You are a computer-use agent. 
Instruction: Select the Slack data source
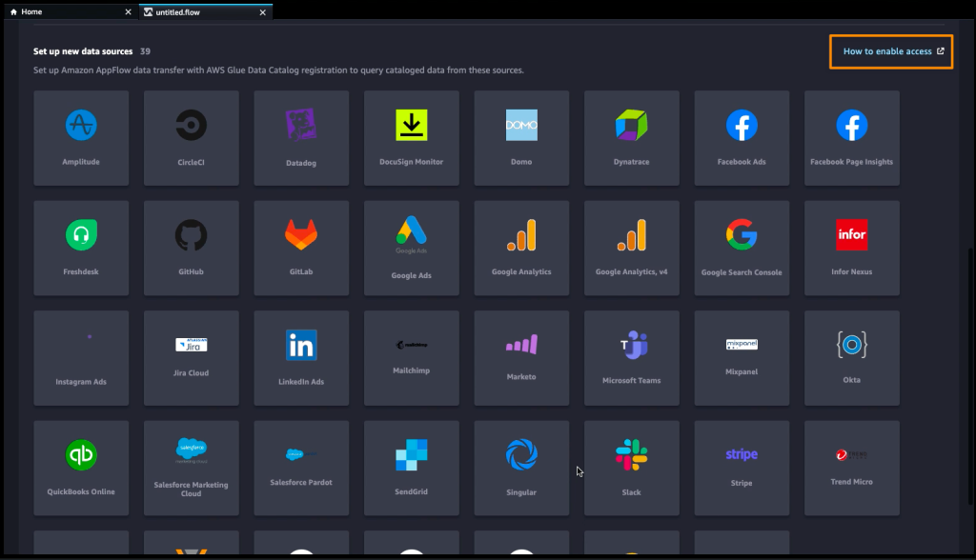click(632, 469)
